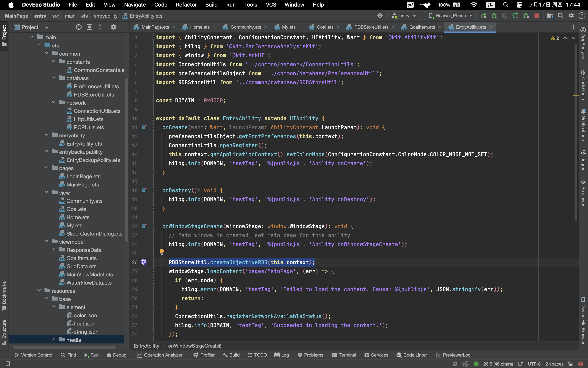Expand the ResponseData folder
Image resolution: width=588 pixels, height=368 pixels.
(x=54, y=250)
